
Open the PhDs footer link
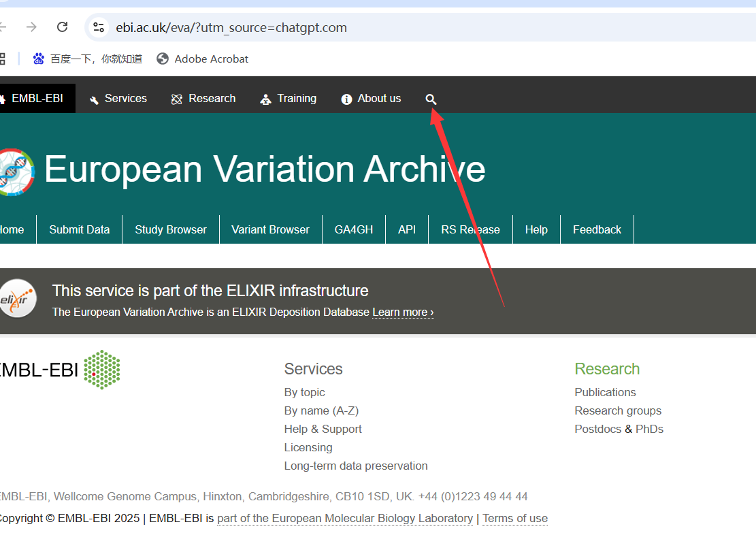click(649, 429)
